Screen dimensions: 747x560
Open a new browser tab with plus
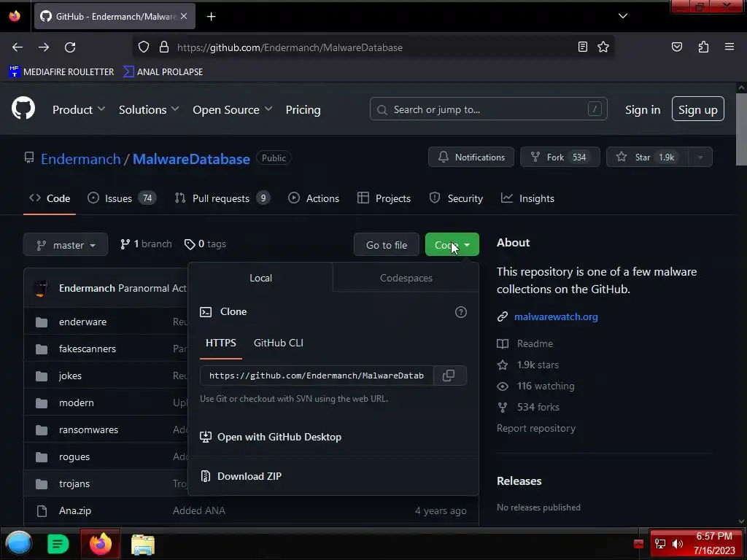[211, 17]
